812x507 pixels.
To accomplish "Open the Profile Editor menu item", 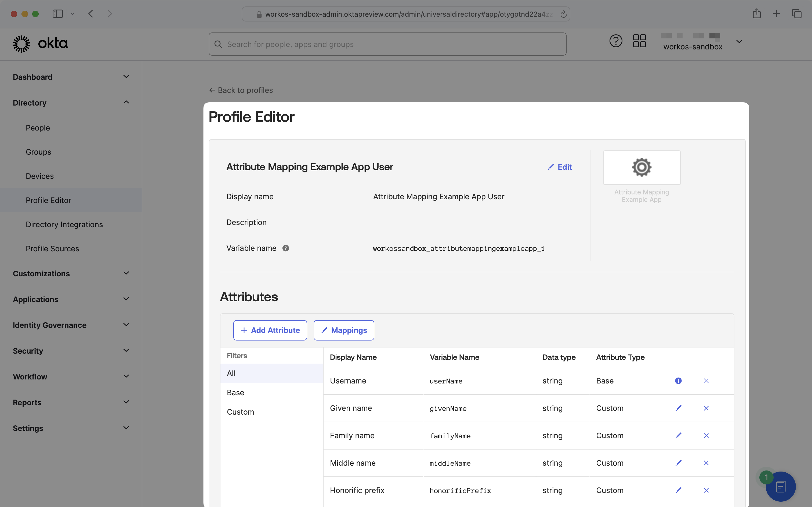I will 48,200.
